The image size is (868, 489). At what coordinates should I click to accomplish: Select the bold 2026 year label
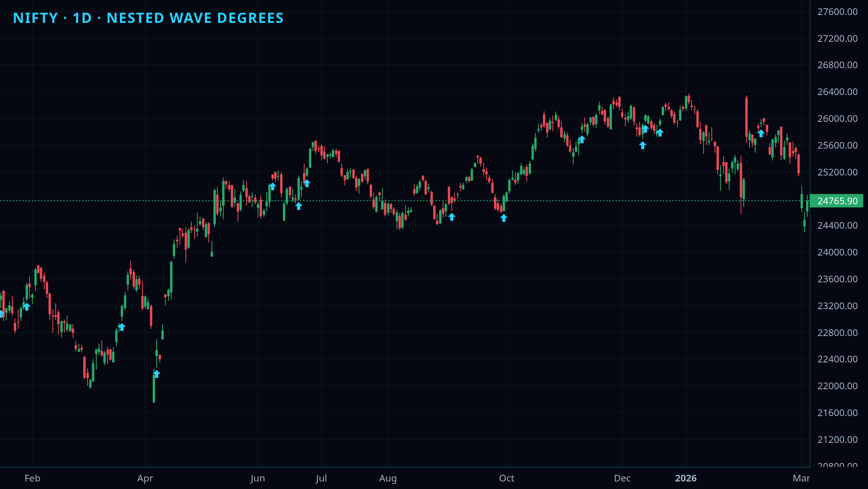coord(686,478)
